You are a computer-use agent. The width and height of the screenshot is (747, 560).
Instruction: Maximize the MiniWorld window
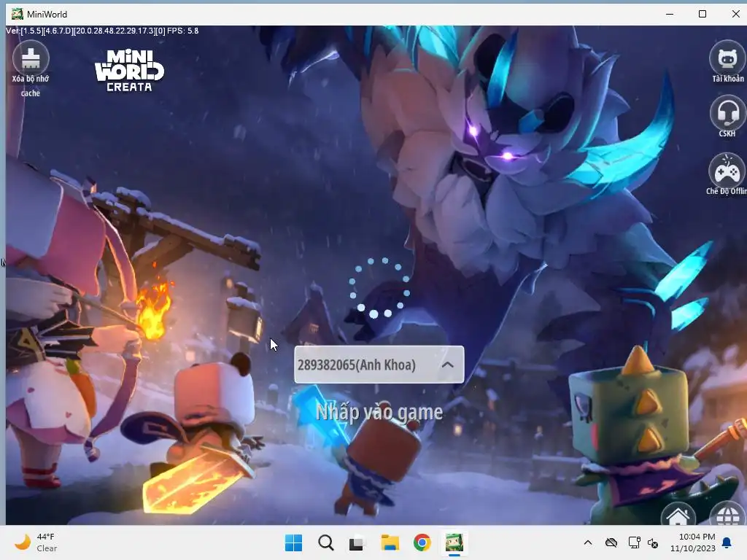point(703,14)
